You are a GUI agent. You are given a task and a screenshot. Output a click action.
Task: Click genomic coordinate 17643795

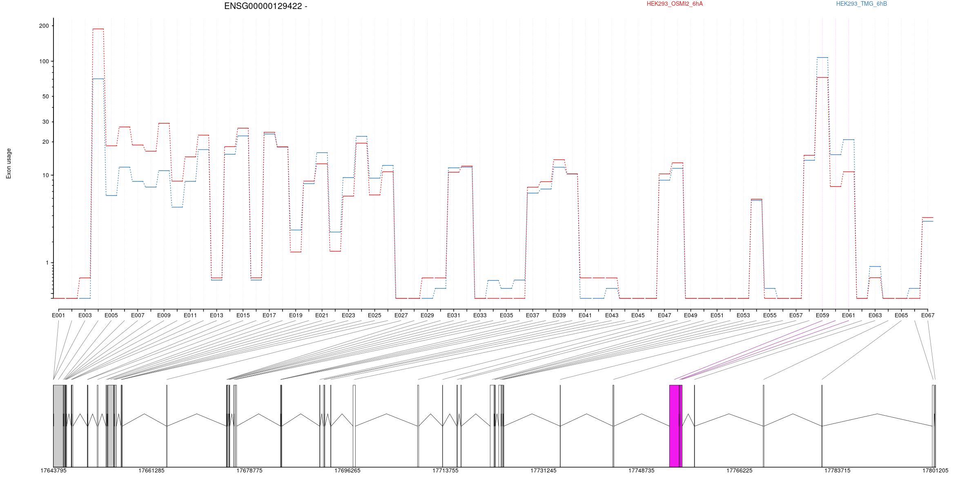(x=53, y=471)
